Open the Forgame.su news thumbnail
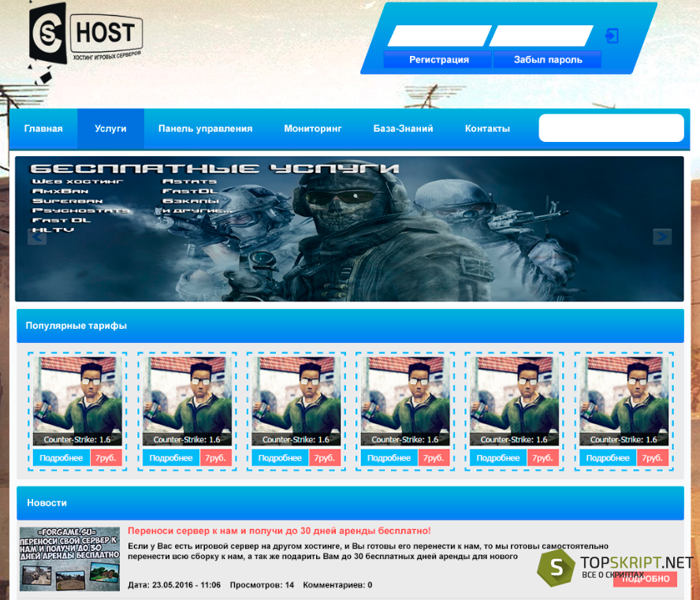The height and width of the screenshot is (600, 700). [69, 559]
